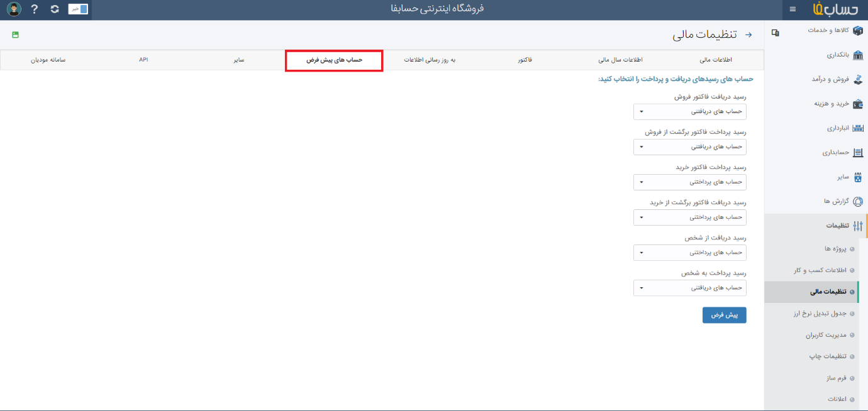The width and height of the screenshot is (868, 411).
Task: Open dropdown for رسید دریافت فاکتور فروش
Action: tap(690, 112)
